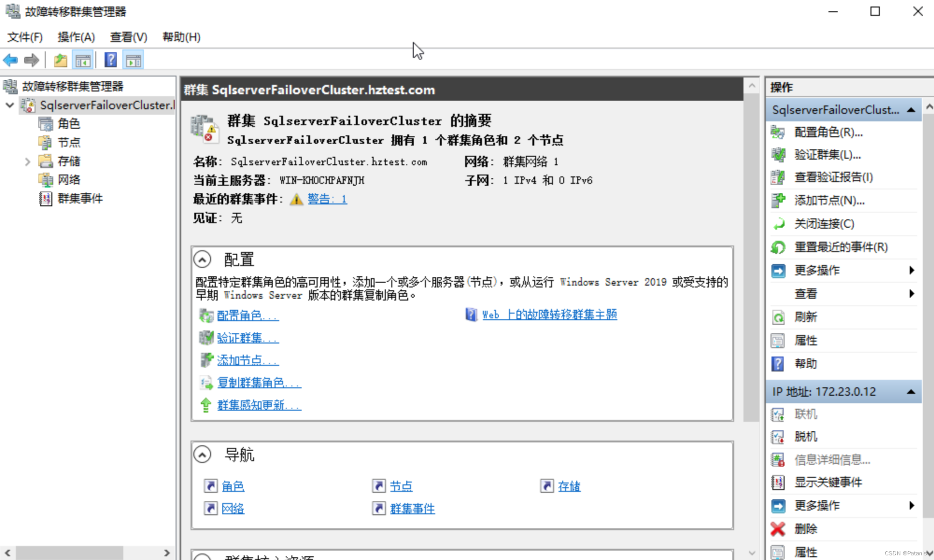Viewport: 934px width, 560px height.
Task: Open Web 上的故障转移群集主题 link
Action: point(550,315)
